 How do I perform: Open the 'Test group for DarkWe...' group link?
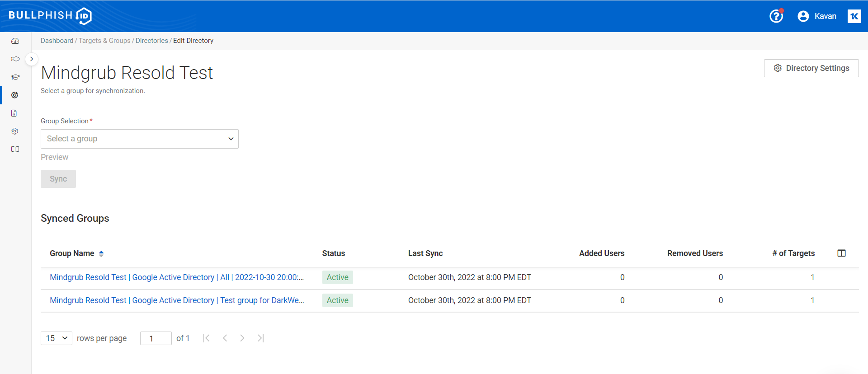tap(177, 300)
